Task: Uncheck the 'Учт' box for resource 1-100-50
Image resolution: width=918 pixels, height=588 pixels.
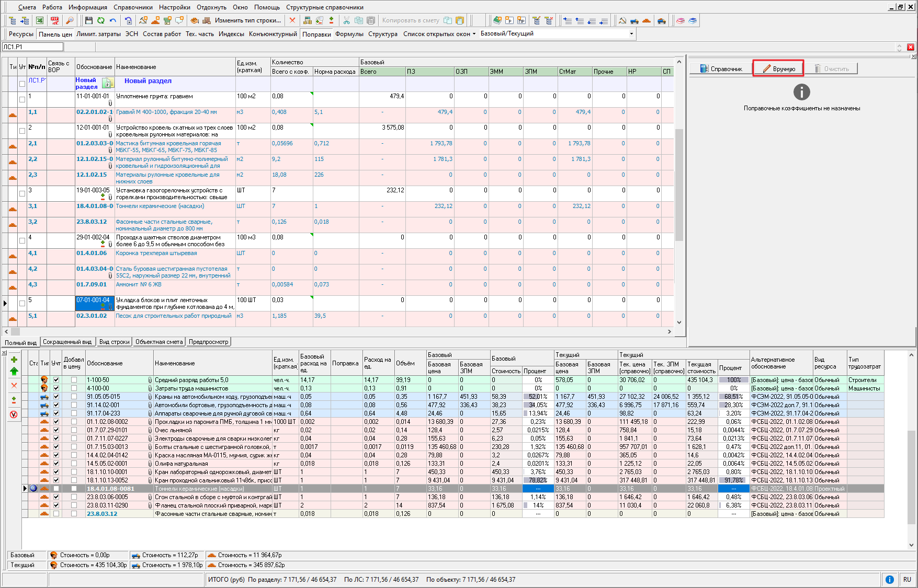Action: tap(56, 380)
